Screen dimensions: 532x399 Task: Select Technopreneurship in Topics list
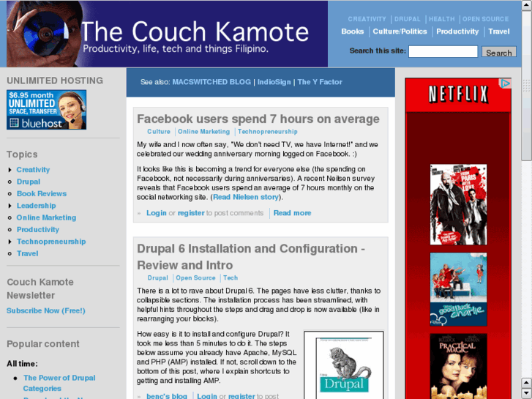tap(51, 242)
